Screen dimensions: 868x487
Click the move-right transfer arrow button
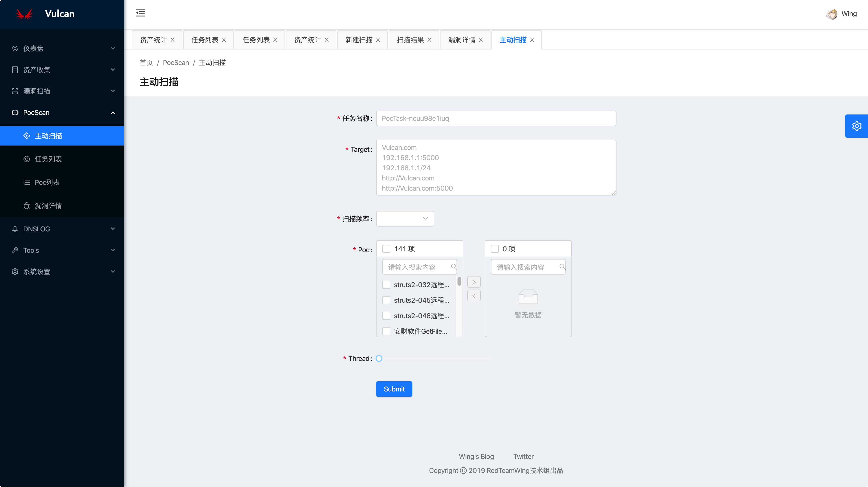click(x=474, y=282)
